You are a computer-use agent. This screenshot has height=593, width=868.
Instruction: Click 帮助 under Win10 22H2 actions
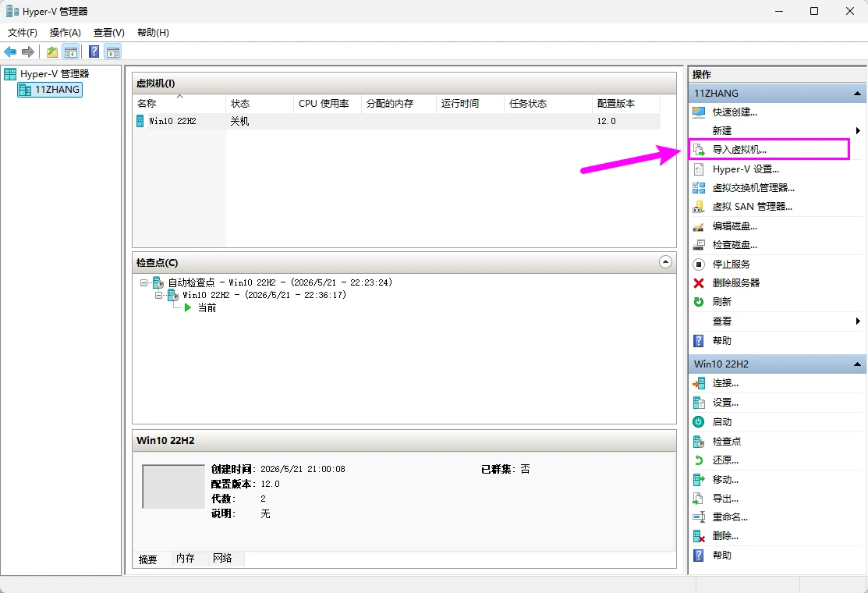(721, 556)
